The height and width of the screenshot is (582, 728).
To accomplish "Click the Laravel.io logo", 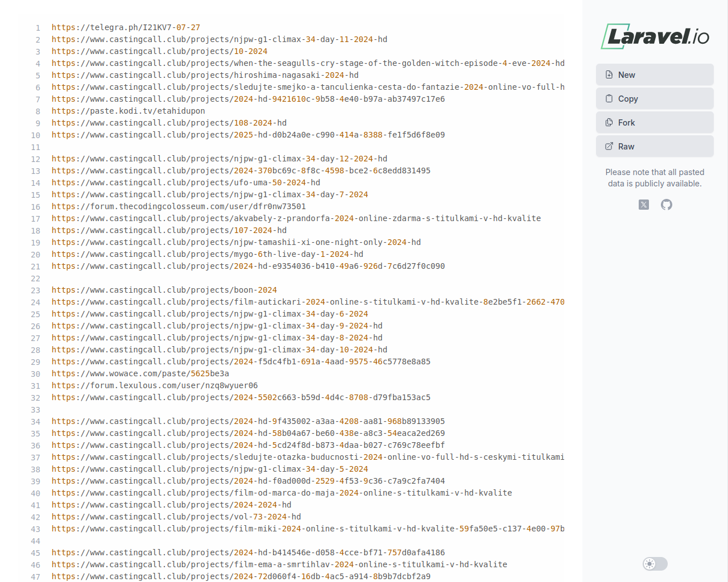I will coord(655,36).
